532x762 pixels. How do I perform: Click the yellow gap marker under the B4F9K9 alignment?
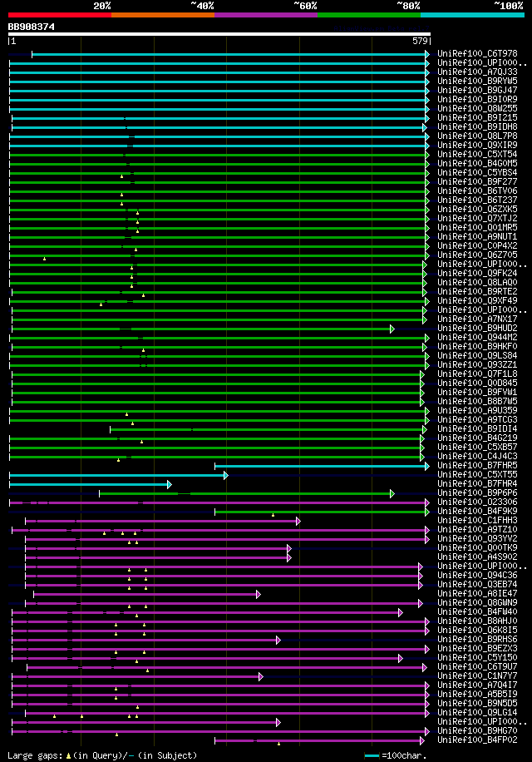273,515
